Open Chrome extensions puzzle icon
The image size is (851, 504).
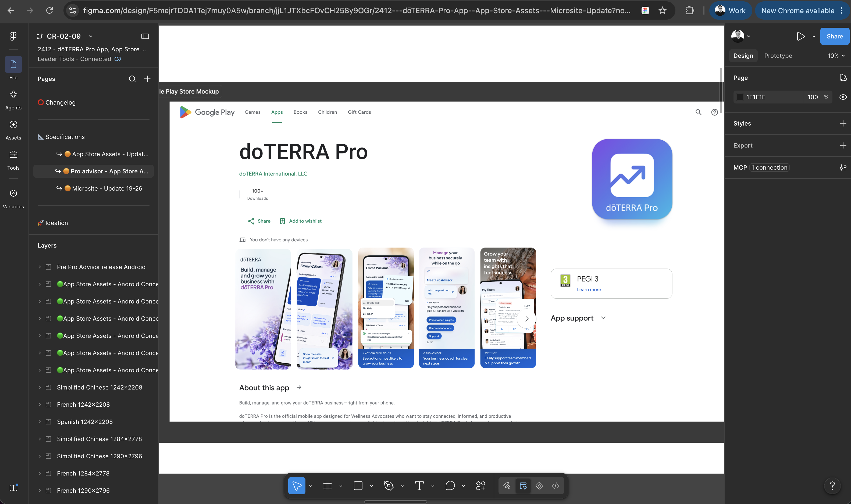click(x=689, y=10)
